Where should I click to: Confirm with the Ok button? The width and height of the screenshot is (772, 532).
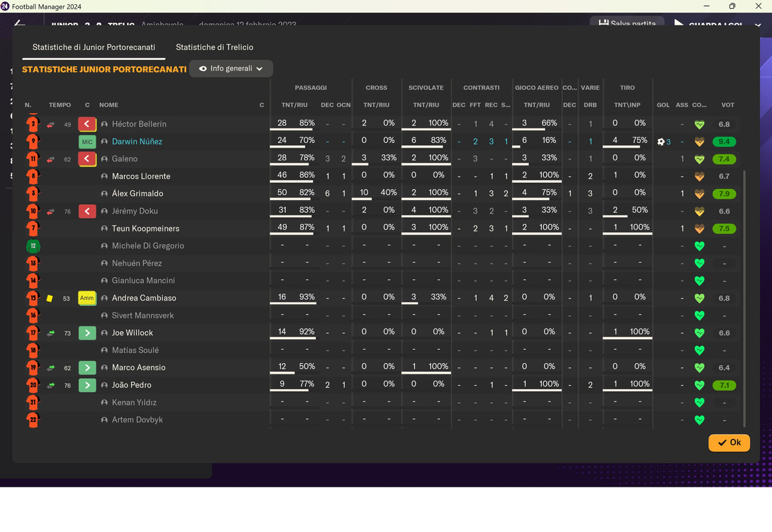pyautogui.click(x=729, y=442)
